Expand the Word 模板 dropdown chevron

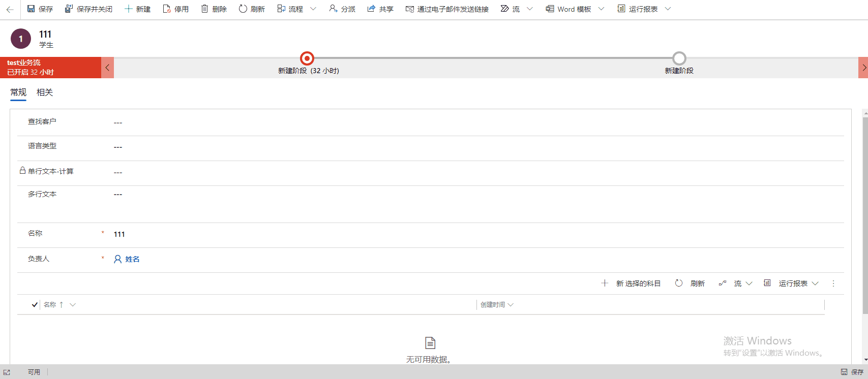click(602, 9)
